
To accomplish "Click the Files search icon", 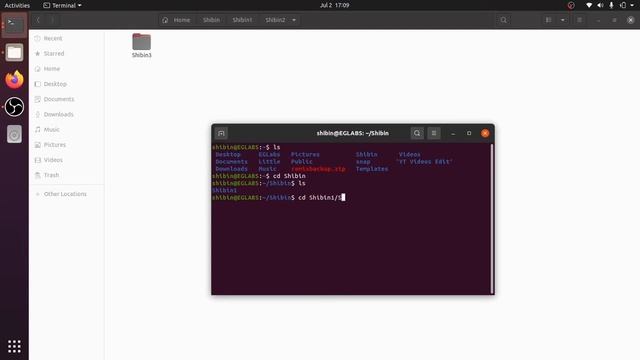I will point(504,20).
